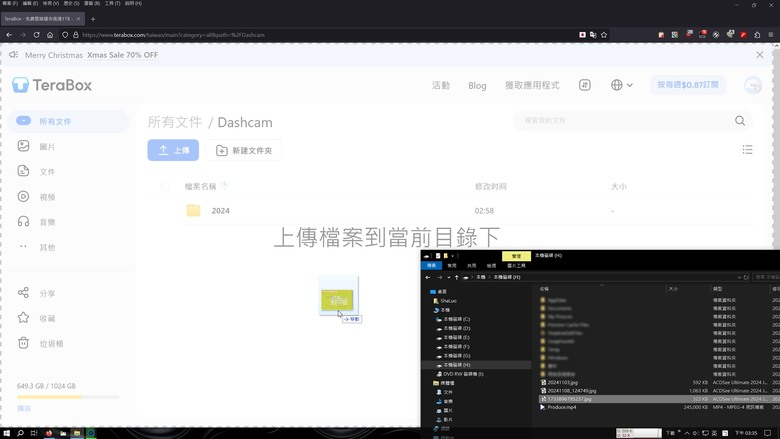The width and height of the screenshot is (780, 439).
Task: Expand File Explorer address bar history dropdown
Action: 739,277
